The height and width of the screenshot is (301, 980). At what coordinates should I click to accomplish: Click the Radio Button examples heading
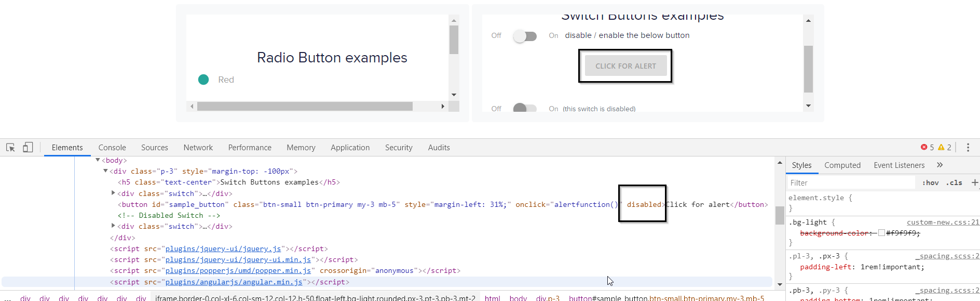tap(332, 58)
